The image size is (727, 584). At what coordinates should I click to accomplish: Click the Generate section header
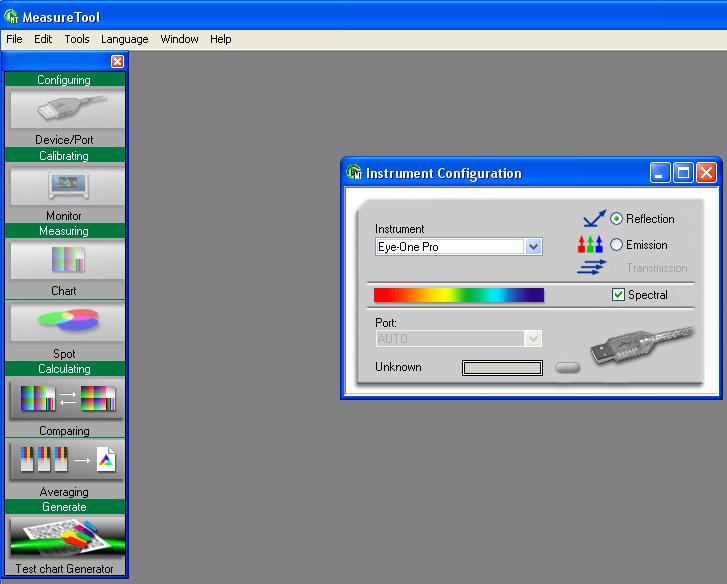pyautogui.click(x=65, y=507)
